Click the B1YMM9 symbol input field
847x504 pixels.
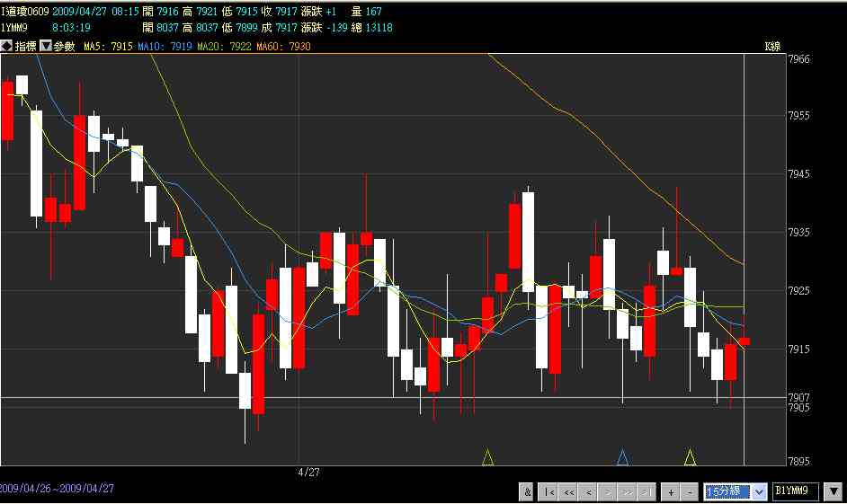(x=796, y=491)
